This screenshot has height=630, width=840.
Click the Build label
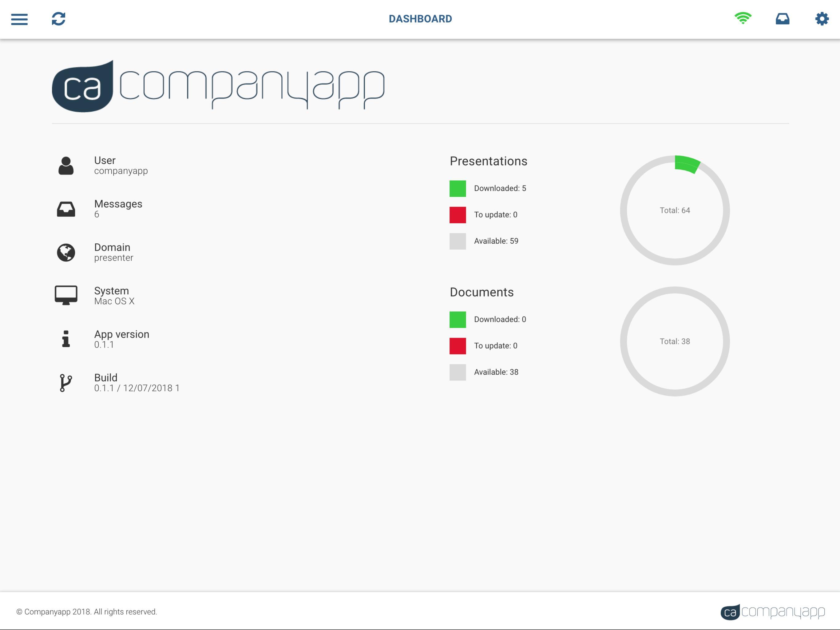tap(105, 378)
